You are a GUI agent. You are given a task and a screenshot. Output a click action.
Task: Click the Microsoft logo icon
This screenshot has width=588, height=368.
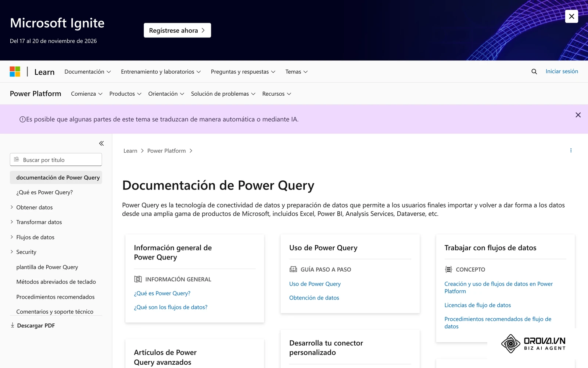point(15,71)
